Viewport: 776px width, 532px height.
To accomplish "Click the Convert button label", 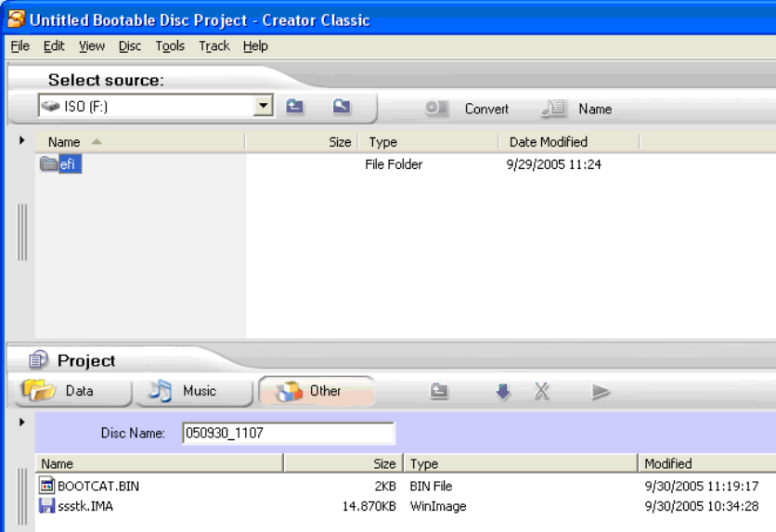I will coord(486,109).
